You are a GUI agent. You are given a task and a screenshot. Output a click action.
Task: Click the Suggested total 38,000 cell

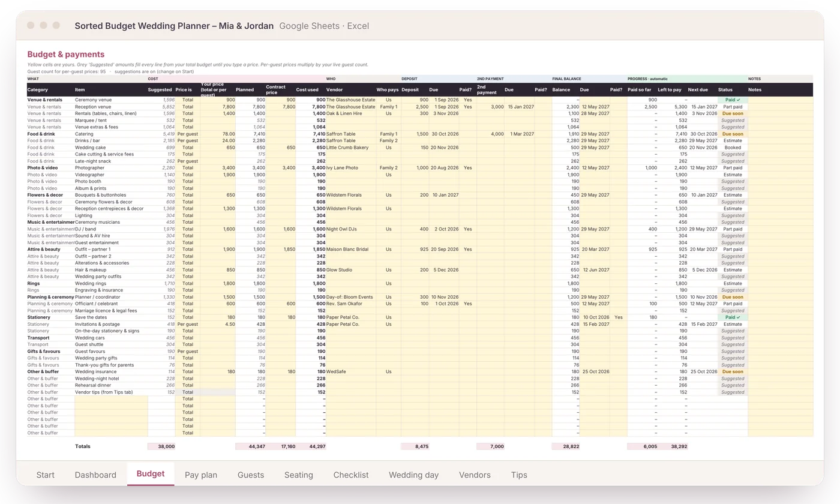[x=161, y=446]
